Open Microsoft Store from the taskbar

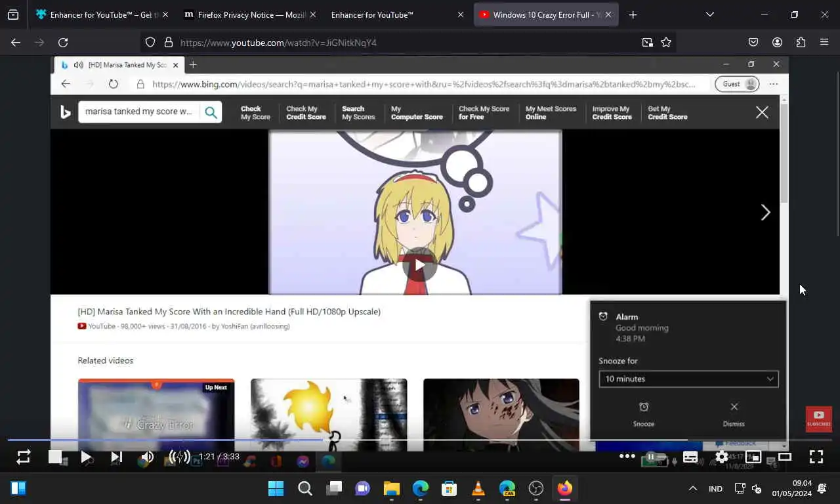450,488
